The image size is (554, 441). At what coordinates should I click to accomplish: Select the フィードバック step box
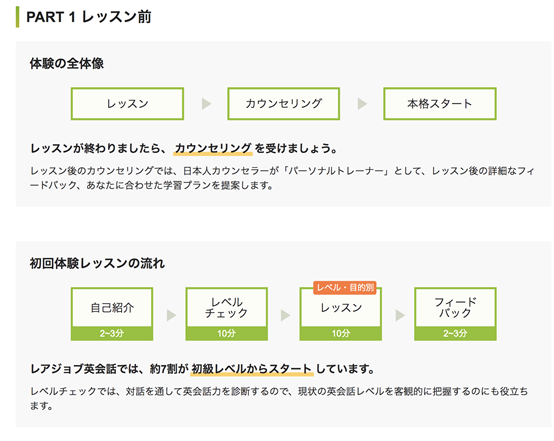point(455,314)
